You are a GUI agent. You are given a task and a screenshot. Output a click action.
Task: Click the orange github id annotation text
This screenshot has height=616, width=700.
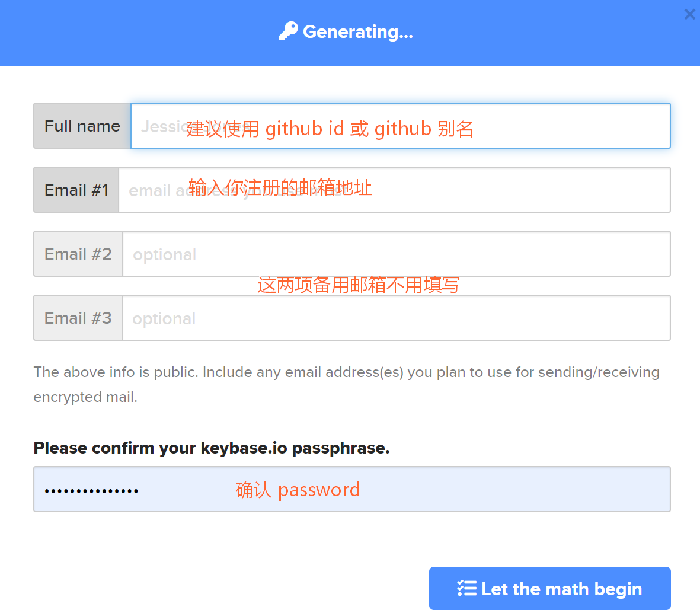pos(329,128)
